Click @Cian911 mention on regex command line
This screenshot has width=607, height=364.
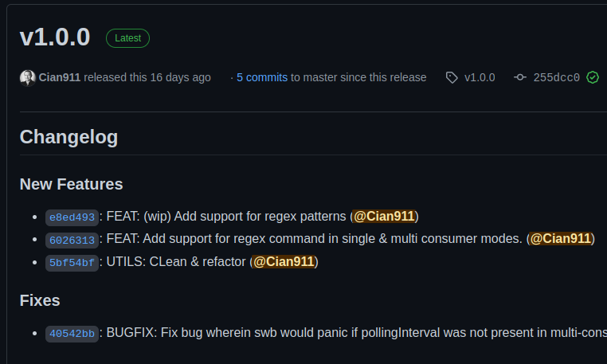click(561, 238)
